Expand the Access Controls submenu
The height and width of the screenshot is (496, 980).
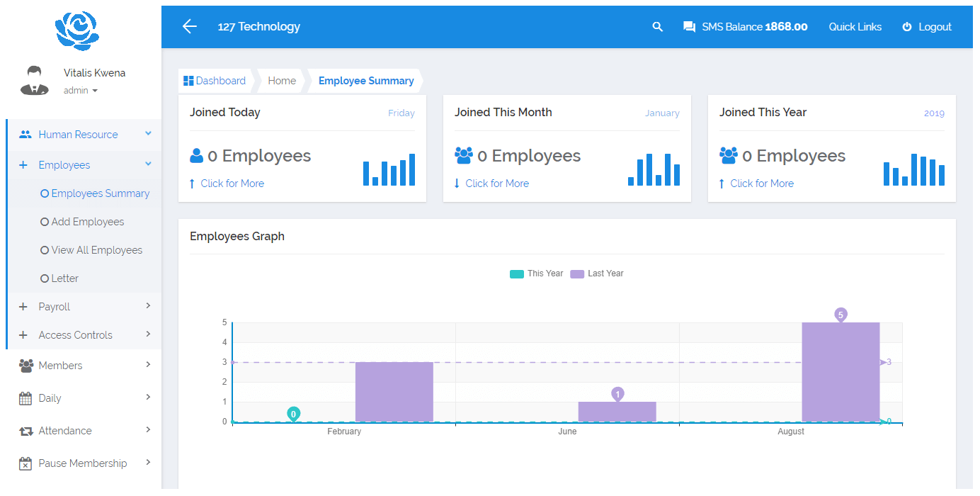click(75, 335)
